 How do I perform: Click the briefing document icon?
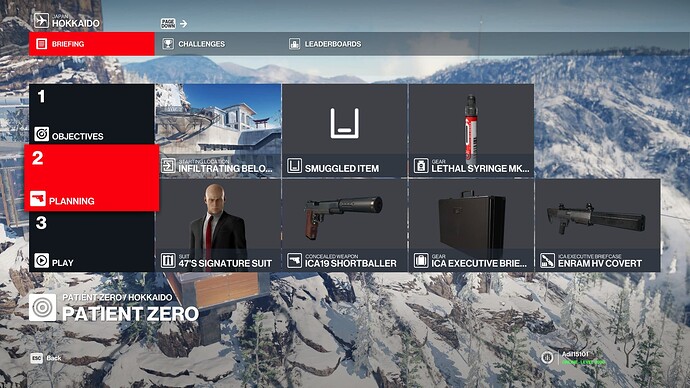41,44
